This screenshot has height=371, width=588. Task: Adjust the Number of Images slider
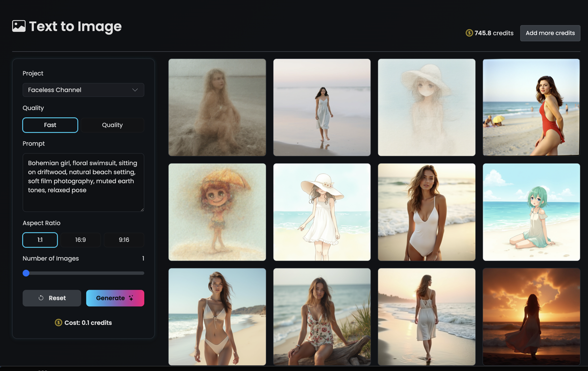26,273
